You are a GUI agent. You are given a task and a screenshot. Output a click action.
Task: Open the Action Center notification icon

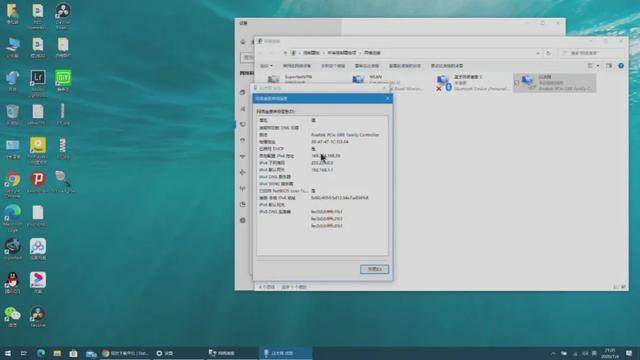(629, 353)
